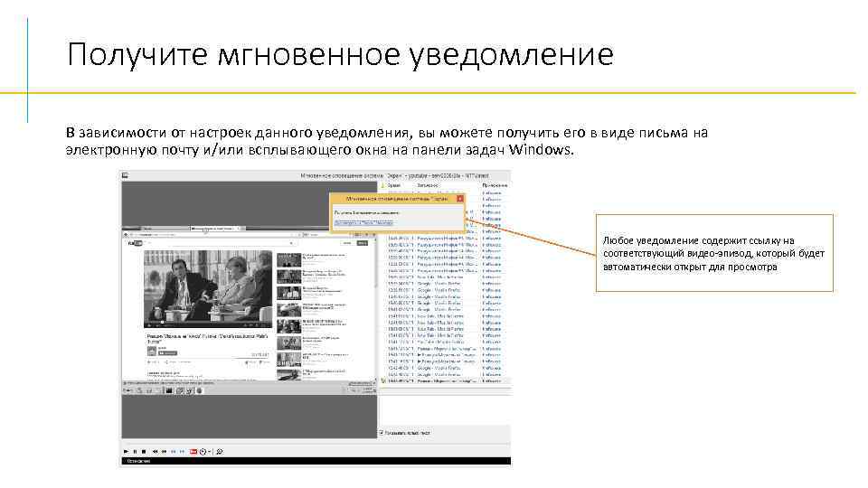The image size is (868, 488).
Task: Click the clock playback speed icon
Action: coord(203,452)
